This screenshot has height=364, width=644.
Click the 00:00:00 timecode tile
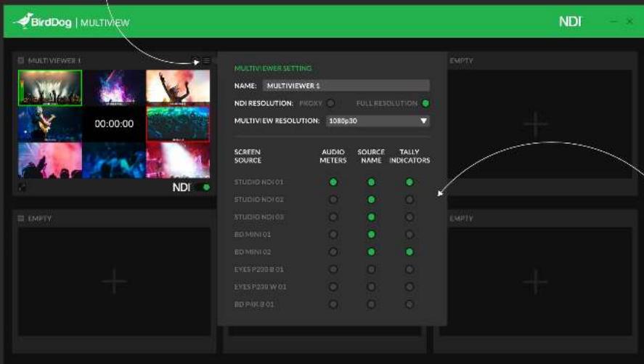pos(114,124)
